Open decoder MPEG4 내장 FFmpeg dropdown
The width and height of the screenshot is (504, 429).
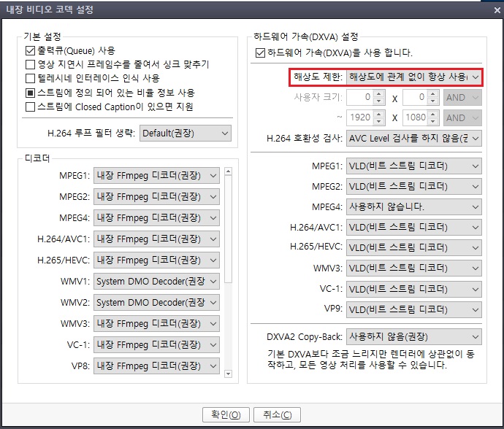coord(156,217)
